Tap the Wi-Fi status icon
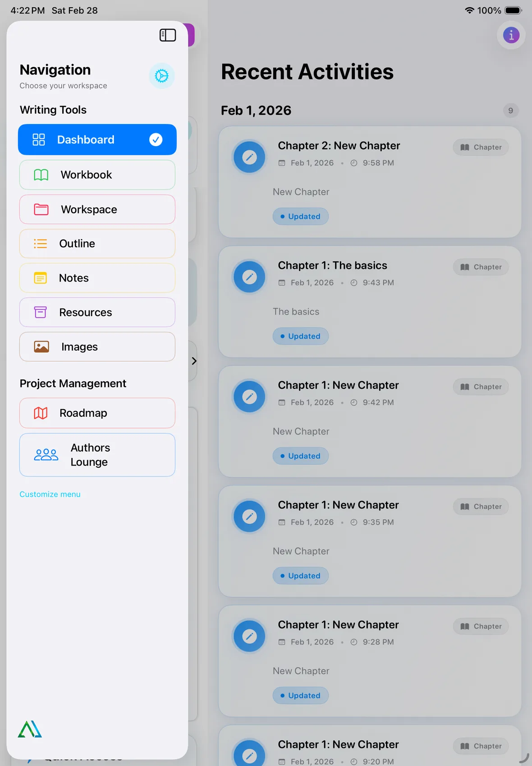Viewport: 532px width, 766px height. pyautogui.click(x=469, y=10)
